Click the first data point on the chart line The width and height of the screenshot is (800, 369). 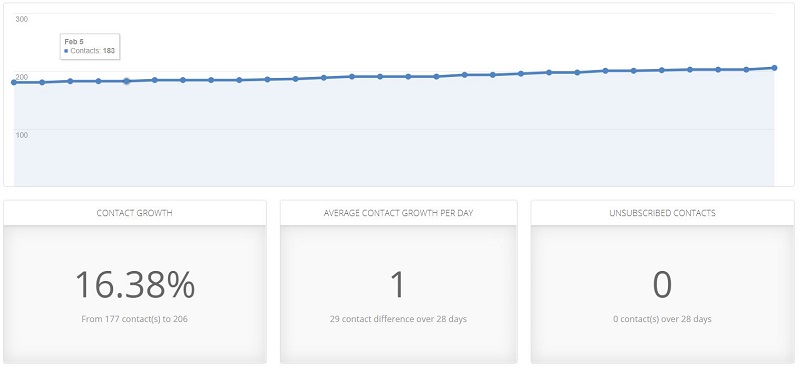click(x=14, y=82)
